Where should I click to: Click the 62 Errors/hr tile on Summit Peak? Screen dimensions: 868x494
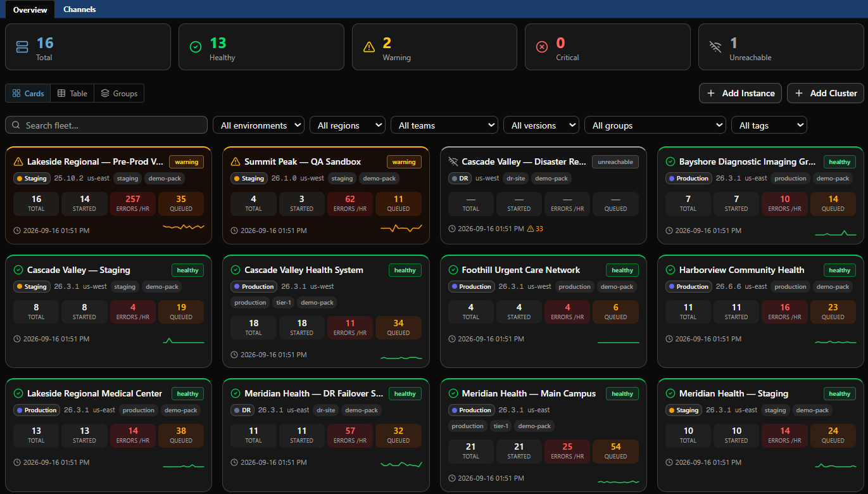350,203
